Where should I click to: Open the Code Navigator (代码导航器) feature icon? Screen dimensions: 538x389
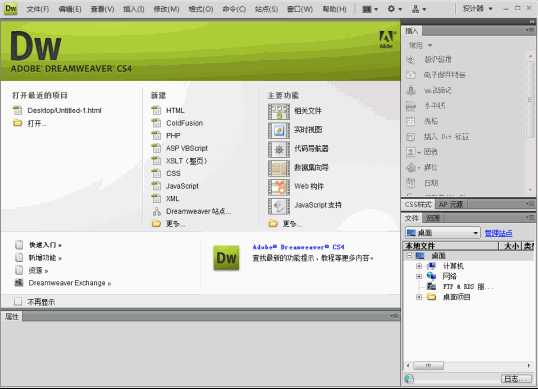coord(279,149)
